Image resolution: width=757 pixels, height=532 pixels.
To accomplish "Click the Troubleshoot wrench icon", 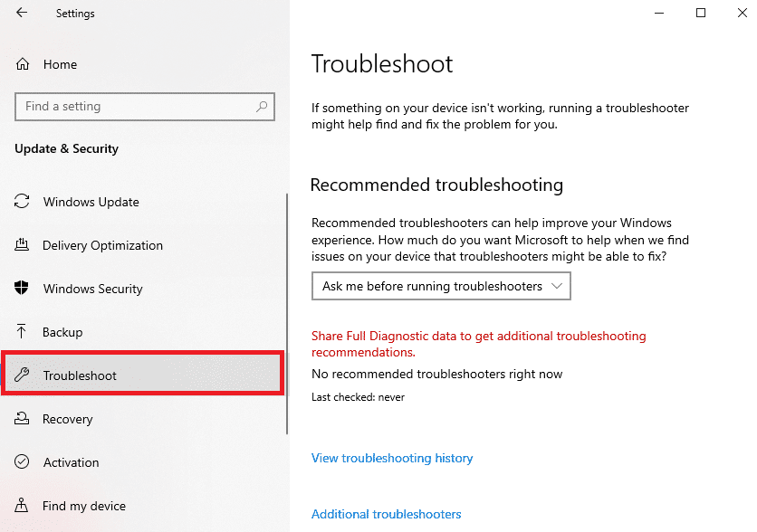I will 23,375.
